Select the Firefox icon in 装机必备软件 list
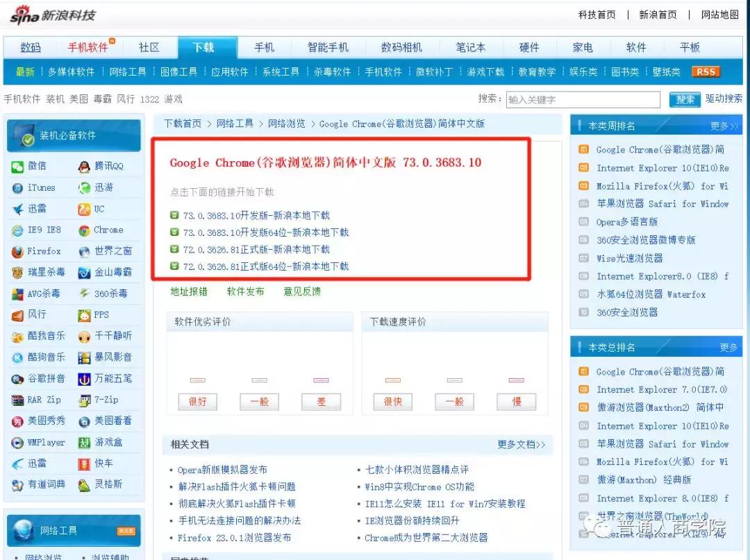This screenshot has width=750, height=560. click(19, 251)
